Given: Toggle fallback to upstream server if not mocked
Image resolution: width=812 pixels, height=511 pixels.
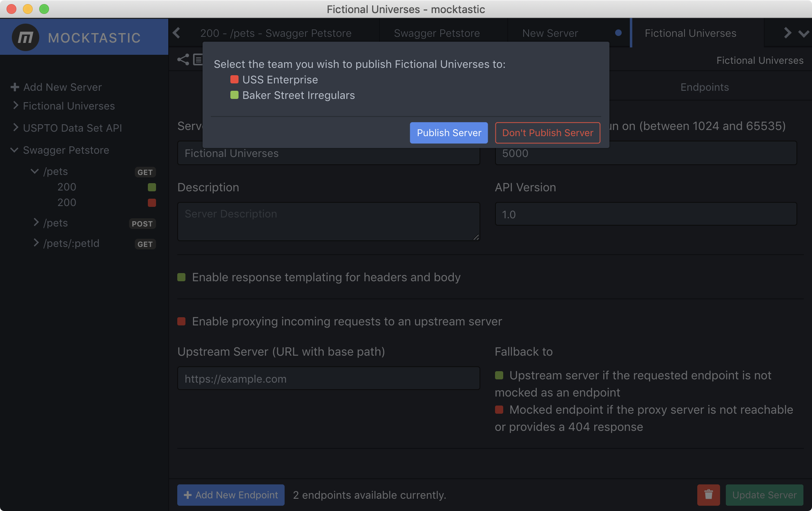Looking at the screenshot, I should click(x=499, y=375).
